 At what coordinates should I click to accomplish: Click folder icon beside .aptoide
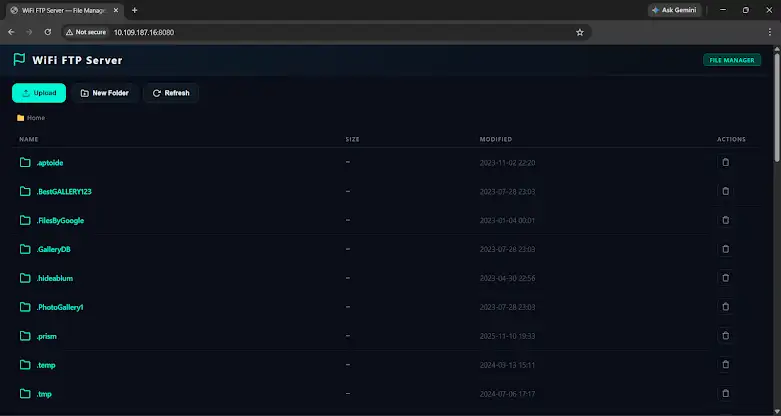(x=25, y=162)
